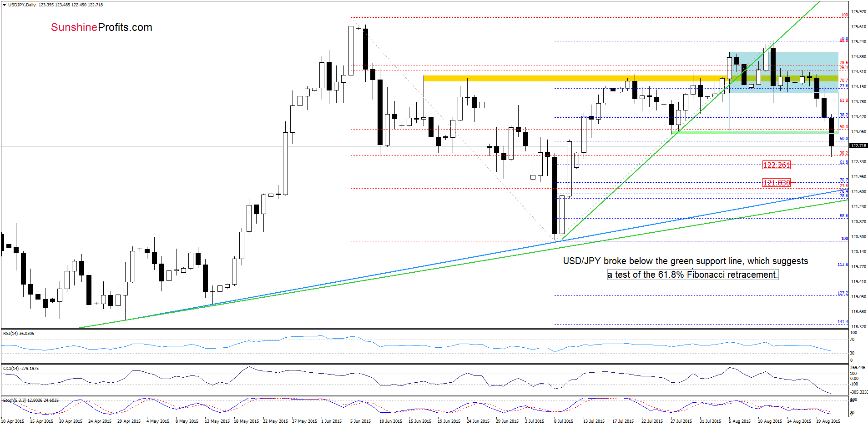Click the 118.320 price scale label
Screen dimensions: 868x425
[x=858, y=327]
